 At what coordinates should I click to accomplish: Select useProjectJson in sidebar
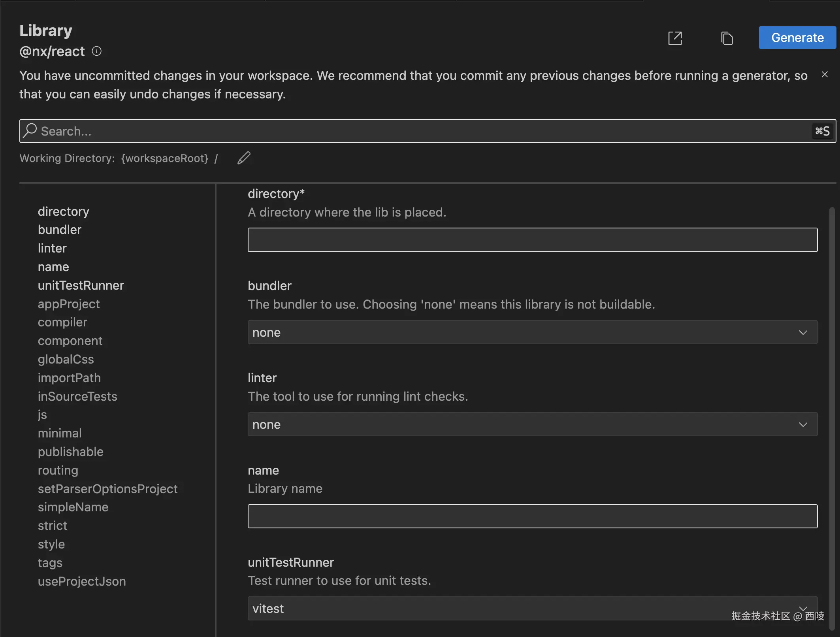point(82,581)
